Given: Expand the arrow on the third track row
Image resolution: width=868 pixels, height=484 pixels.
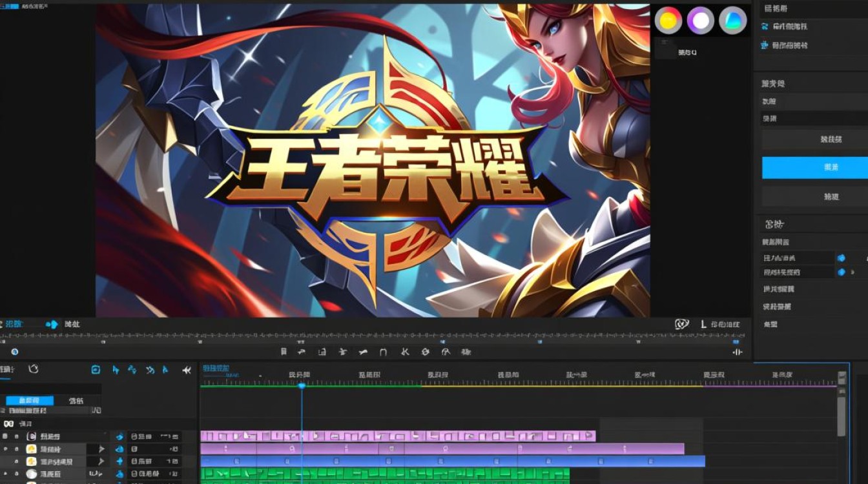Looking at the screenshot, I should pos(101,461).
